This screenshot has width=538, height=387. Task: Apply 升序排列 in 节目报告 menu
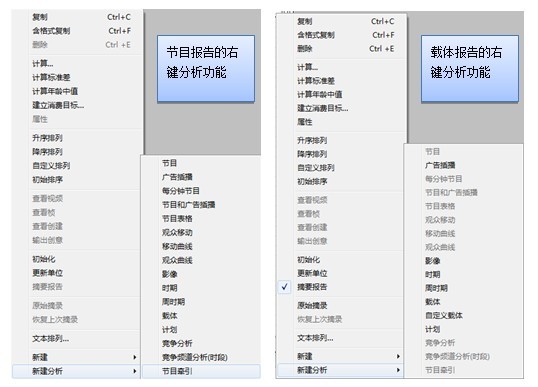point(47,138)
